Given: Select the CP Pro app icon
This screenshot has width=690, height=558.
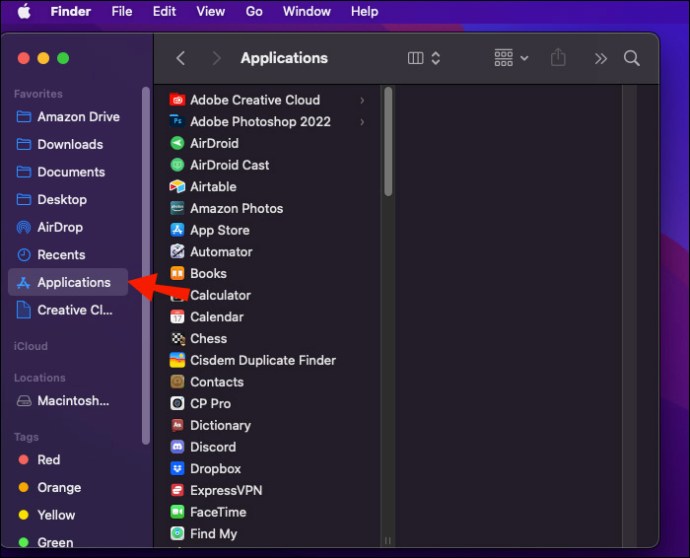Looking at the screenshot, I should (177, 403).
